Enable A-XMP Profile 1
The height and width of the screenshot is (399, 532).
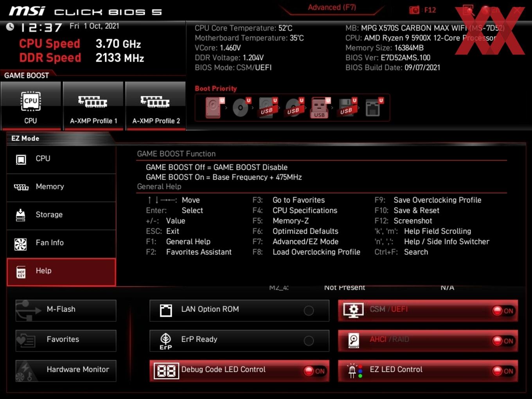(93, 106)
